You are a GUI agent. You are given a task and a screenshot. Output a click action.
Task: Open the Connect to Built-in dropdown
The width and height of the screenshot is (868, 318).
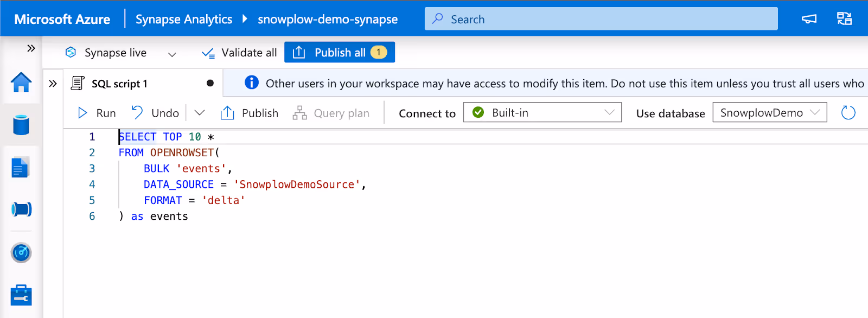click(x=542, y=112)
